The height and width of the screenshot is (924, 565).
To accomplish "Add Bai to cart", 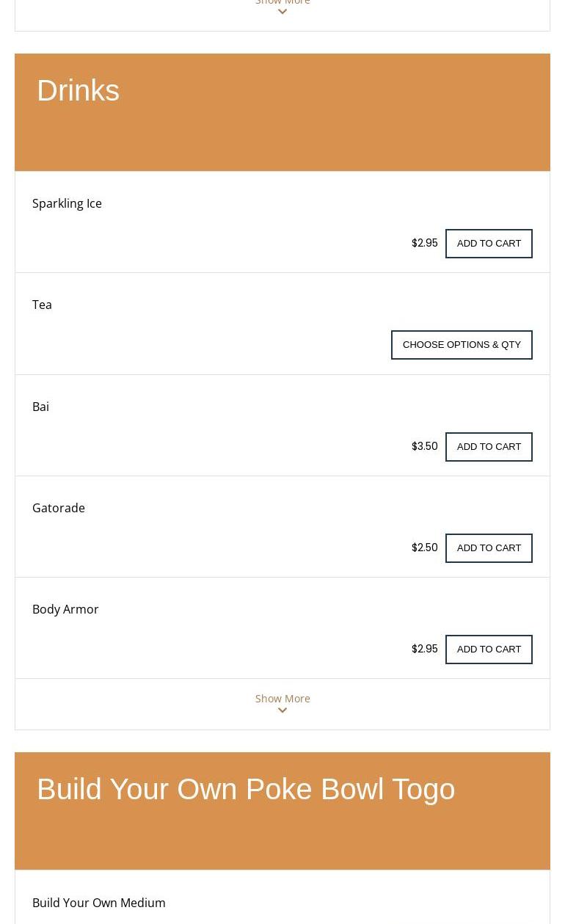I will tap(489, 447).
